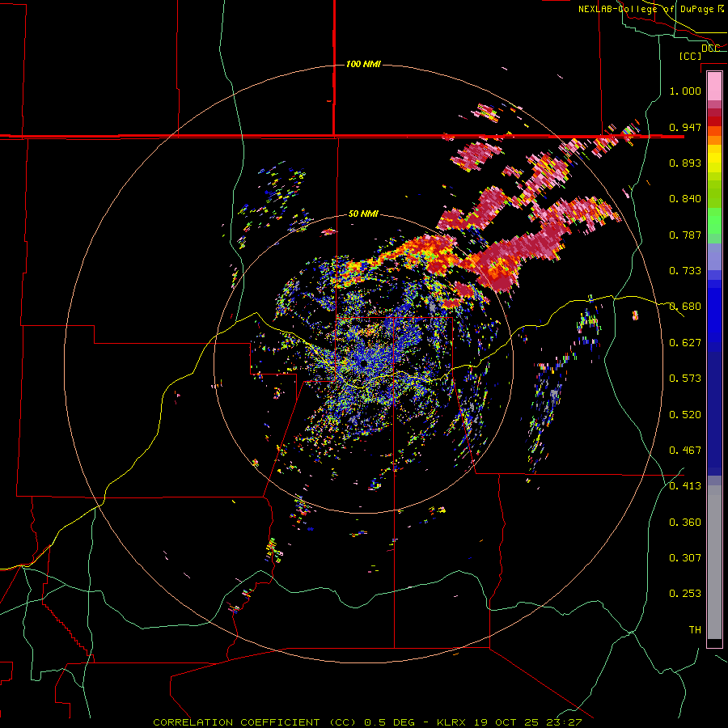Screen dimensions: 728x728
Task: Click the 0.947 scale value
Action: [685, 127]
